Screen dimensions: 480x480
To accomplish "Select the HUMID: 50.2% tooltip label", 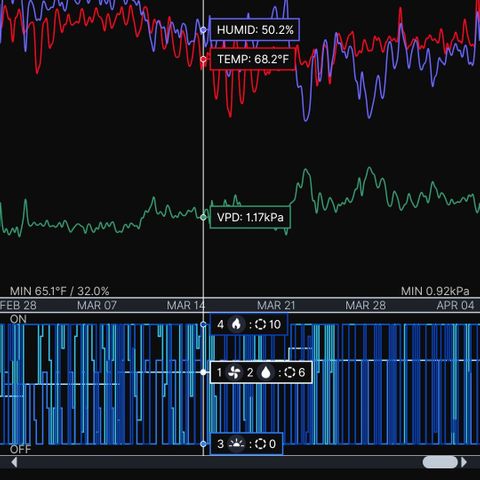I will pyautogui.click(x=255, y=30).
